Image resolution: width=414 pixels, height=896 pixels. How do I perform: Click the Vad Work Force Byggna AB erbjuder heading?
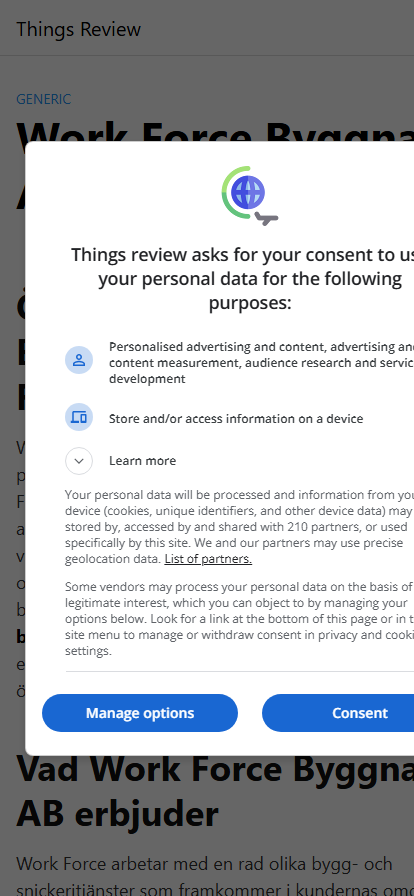[215, 790]
